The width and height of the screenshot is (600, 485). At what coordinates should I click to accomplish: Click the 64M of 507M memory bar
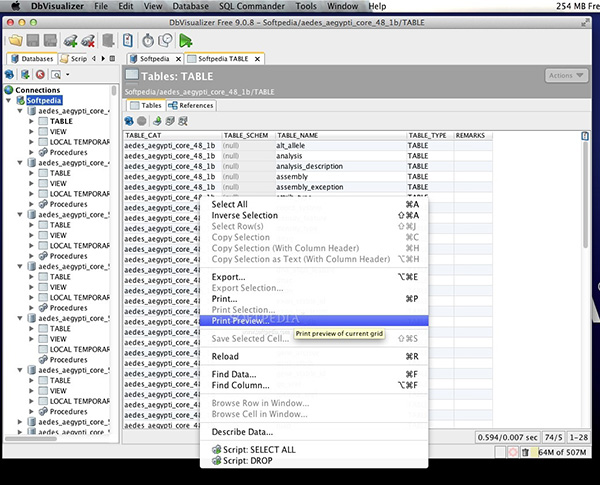(562, 452)
